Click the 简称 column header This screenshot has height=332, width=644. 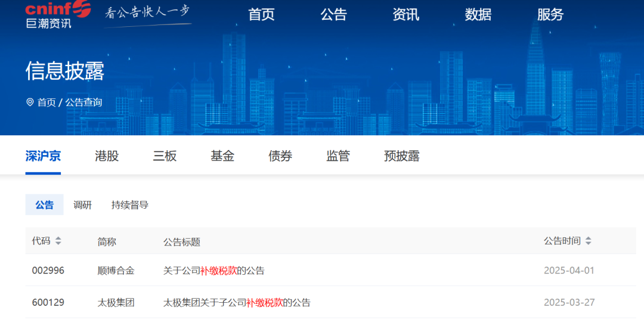(x=107, y=242)
